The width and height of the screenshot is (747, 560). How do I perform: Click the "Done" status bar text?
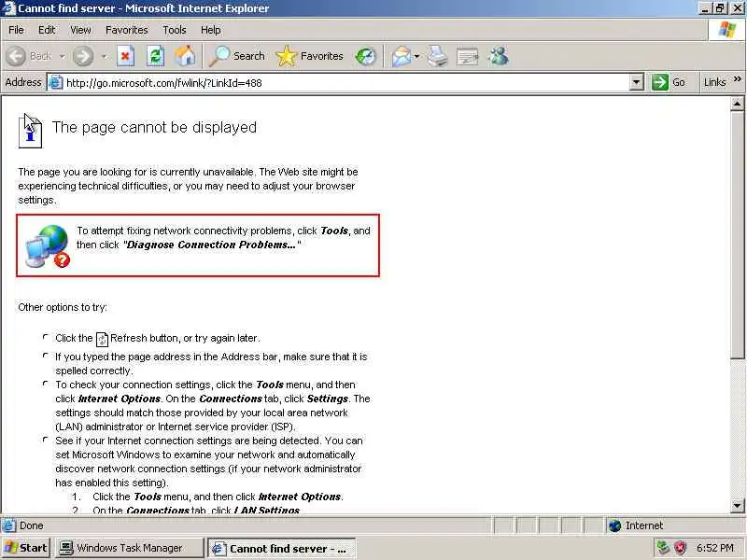[x=32, y=525]
